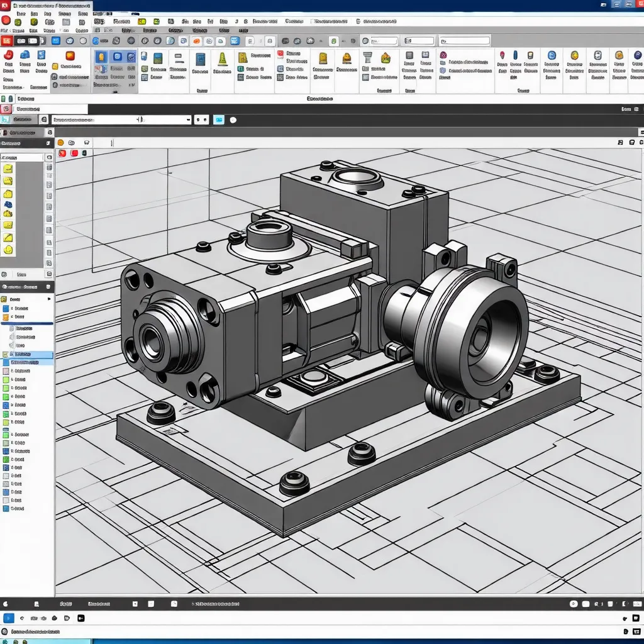Click the large gold round ribbon icon
The image size is (644, 644).
(x=575, y=55)
